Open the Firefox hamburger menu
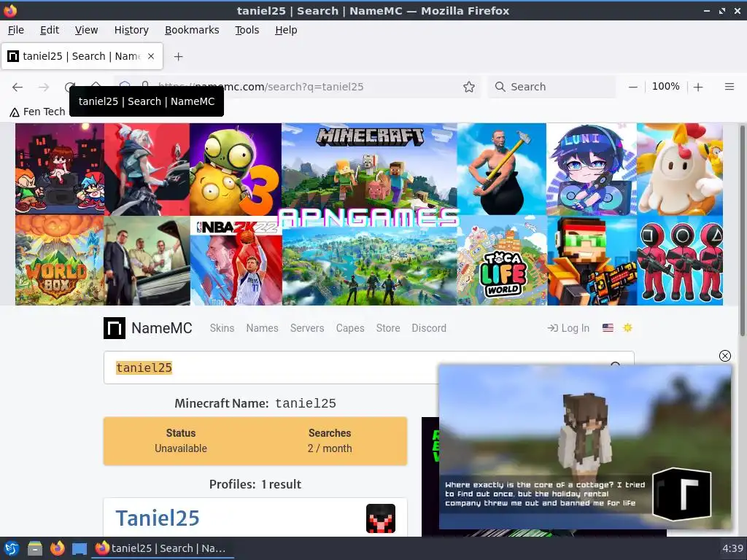747x560 pixels. (729, 87)
